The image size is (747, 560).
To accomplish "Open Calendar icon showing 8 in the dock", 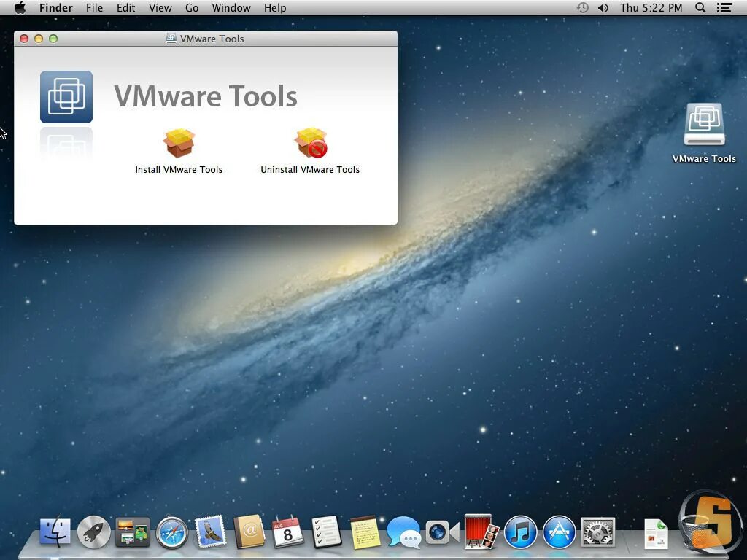I will (287, 532).
